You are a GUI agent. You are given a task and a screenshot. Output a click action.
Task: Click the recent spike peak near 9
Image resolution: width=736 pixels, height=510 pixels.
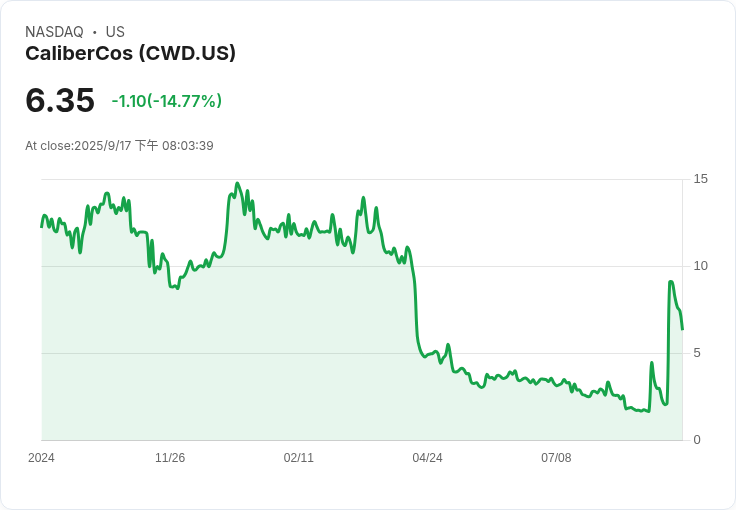[x=671, y=283]
